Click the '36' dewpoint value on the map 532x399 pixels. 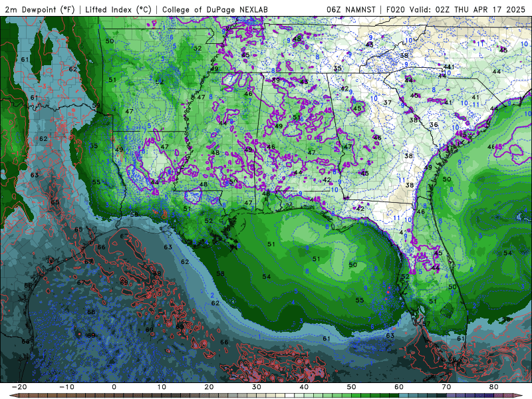[x=434, y=125]
